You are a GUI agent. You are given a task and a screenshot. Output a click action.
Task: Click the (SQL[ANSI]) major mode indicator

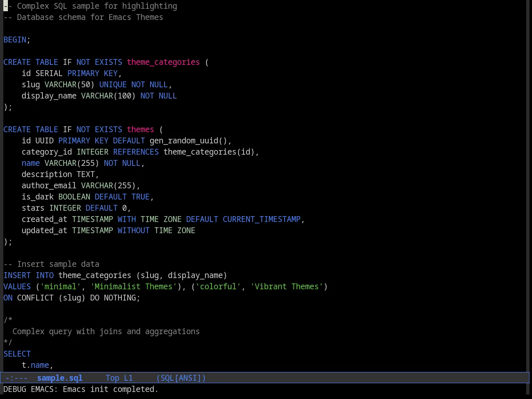click(181, 378)
